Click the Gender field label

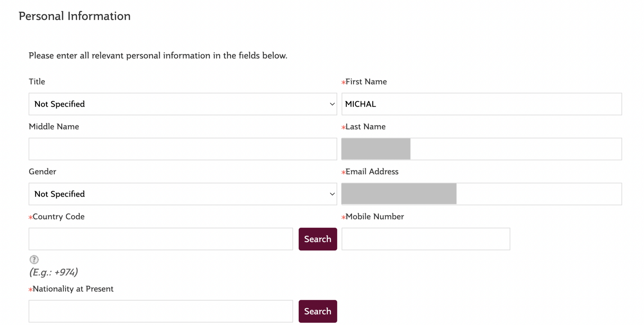pyautogui.click(x=42, y=171)
